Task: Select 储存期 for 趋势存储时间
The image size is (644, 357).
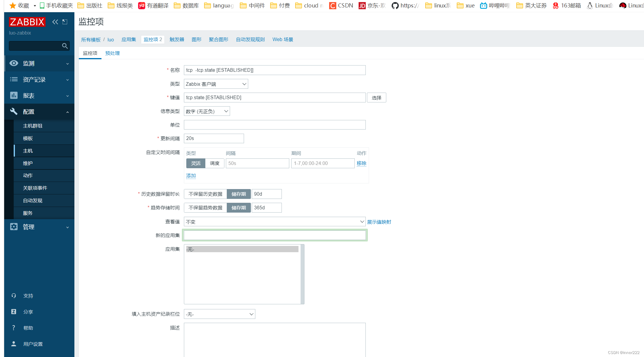Action: tap(239, 208)
